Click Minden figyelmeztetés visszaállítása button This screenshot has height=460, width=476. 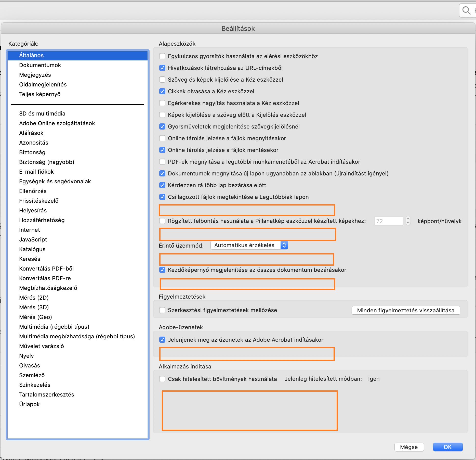(405, 310)
